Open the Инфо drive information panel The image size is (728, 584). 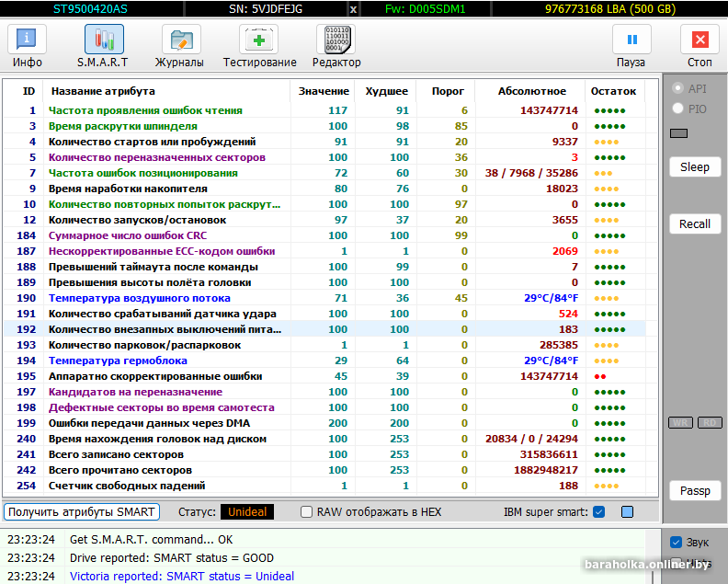(x=28, y=46)
